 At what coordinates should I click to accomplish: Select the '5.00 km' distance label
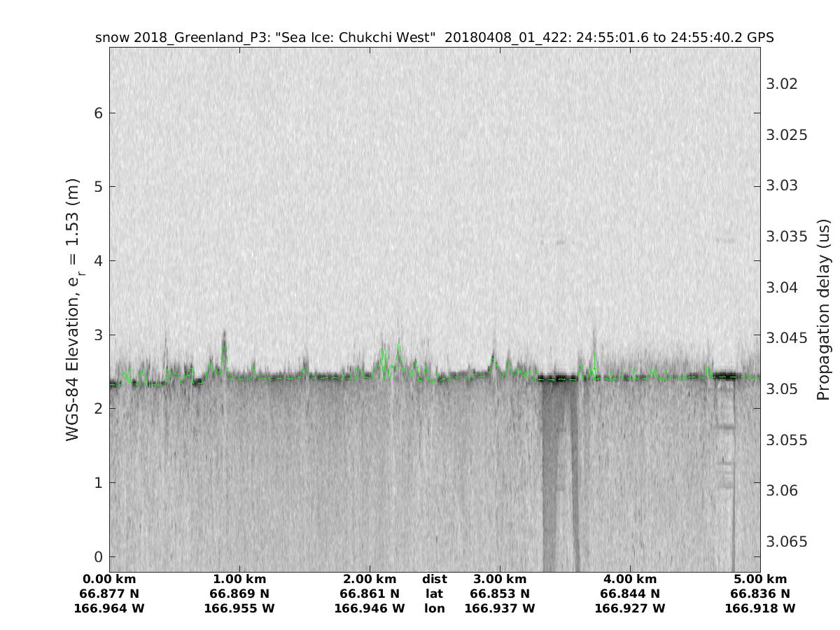760,580
